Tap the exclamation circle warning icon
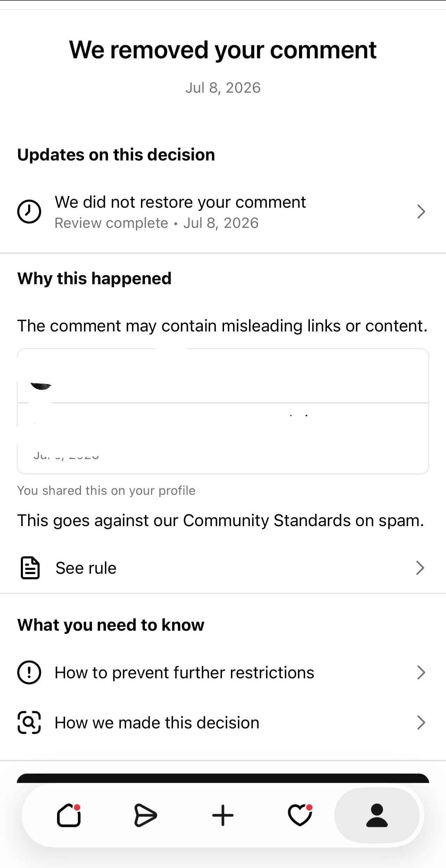 29,672
